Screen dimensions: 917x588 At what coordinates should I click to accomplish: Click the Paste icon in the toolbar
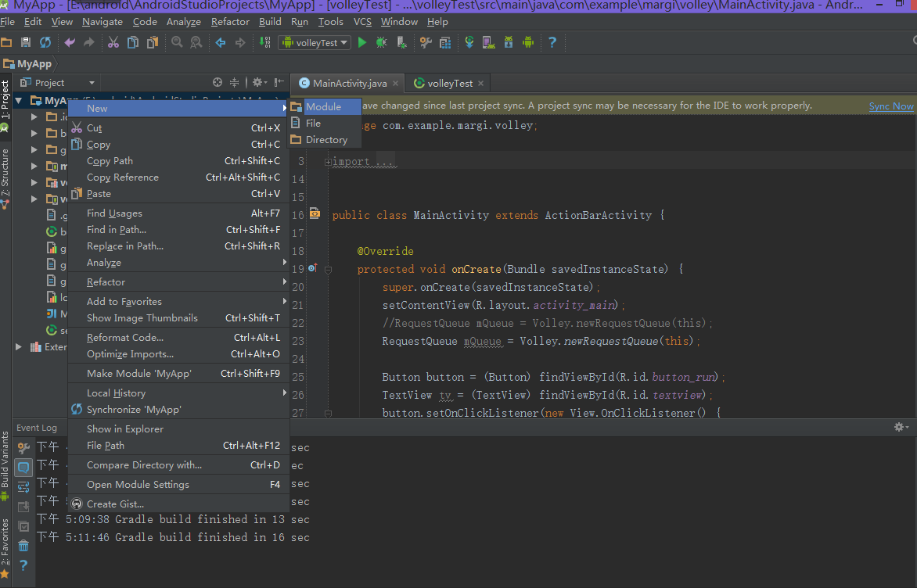click(153, 42)
